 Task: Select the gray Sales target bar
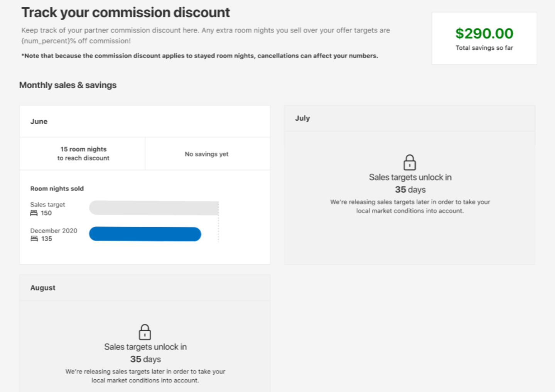coord(154,208)
